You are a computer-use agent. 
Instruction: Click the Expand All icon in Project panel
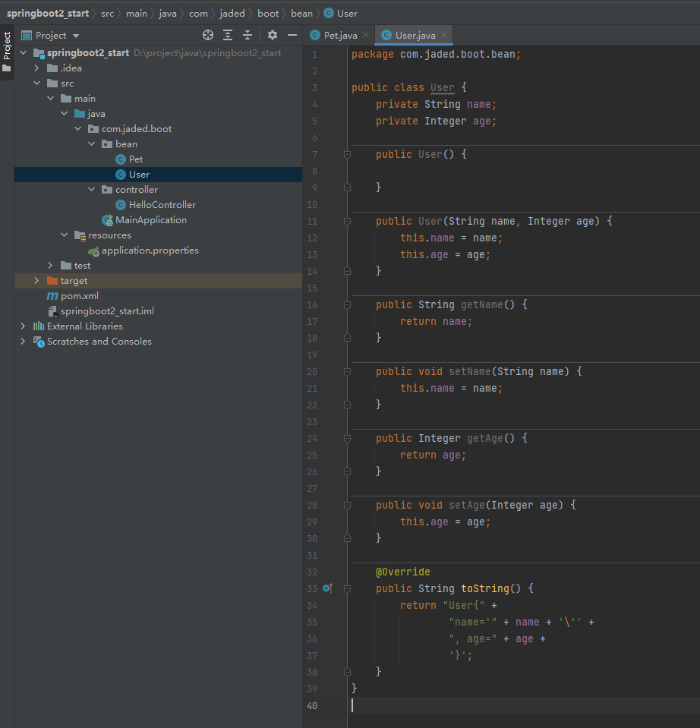pyautogui.click(x=228, y=35)
